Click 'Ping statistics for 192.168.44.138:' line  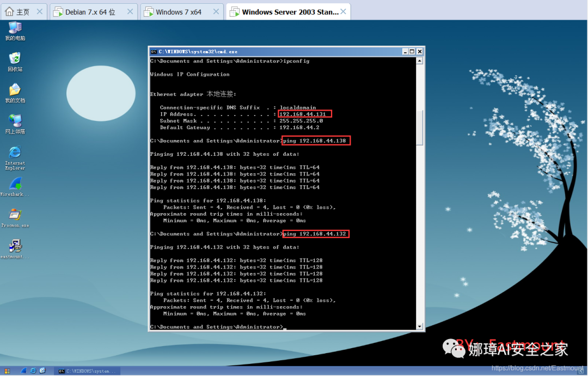click(208, 201)
